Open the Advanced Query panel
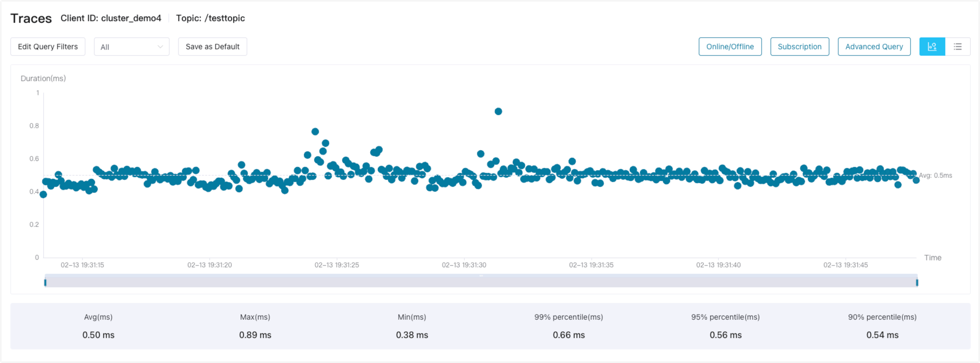The height and width of the screenshot is (363, 980). point(874,46)
